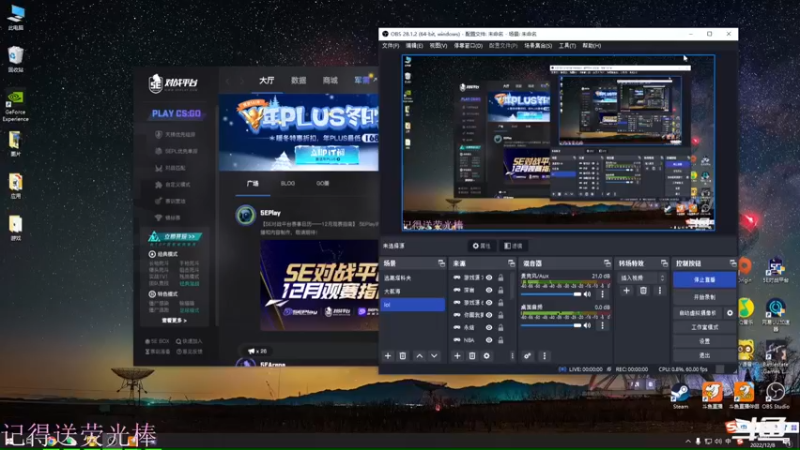
Task: Toggle visibility of the fifth source row
Action: click(489, 328)
